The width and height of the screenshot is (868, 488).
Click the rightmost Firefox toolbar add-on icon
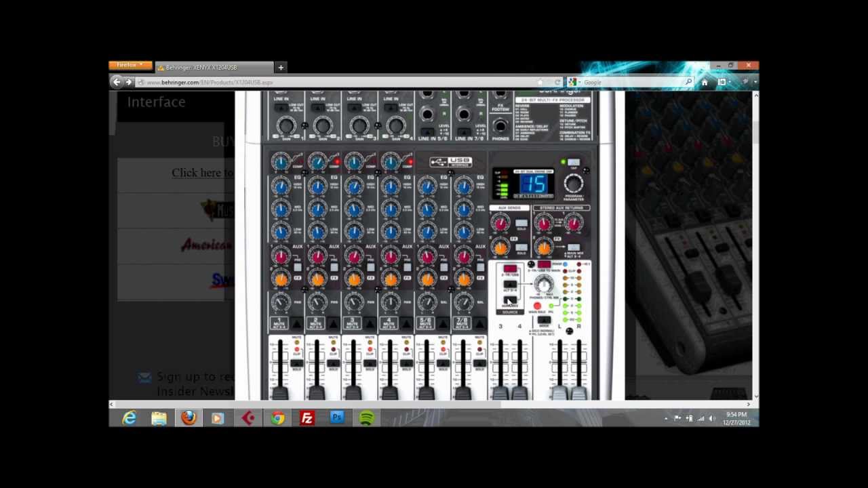click(x=746, y=82)
